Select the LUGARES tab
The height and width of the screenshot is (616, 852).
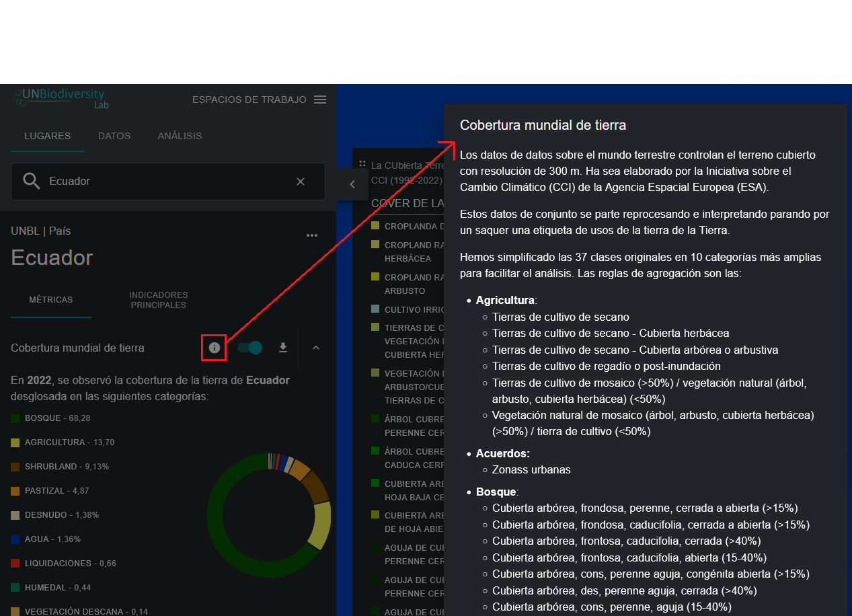47,136
